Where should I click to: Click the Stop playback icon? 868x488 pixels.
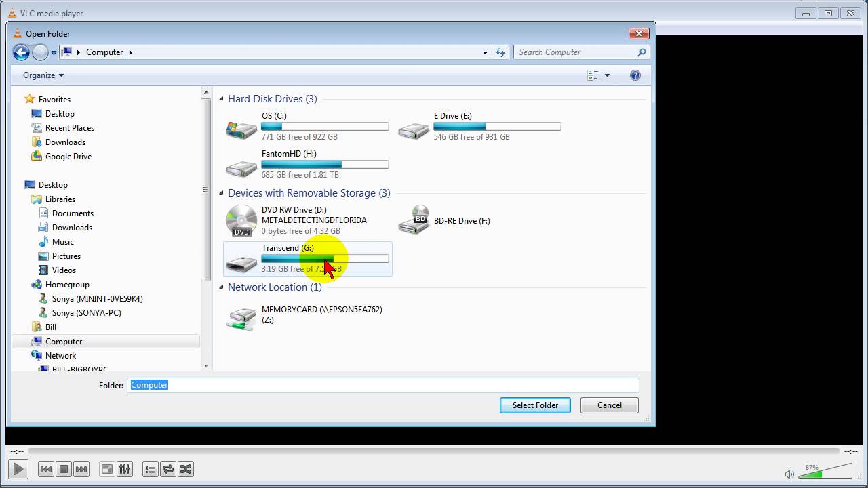(62, 468)
